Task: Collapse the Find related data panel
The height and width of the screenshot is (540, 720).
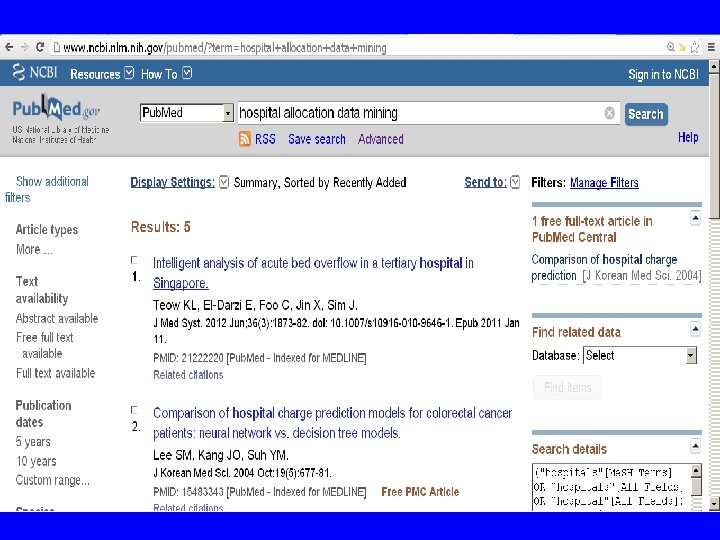Action: (x=695, y=329)
